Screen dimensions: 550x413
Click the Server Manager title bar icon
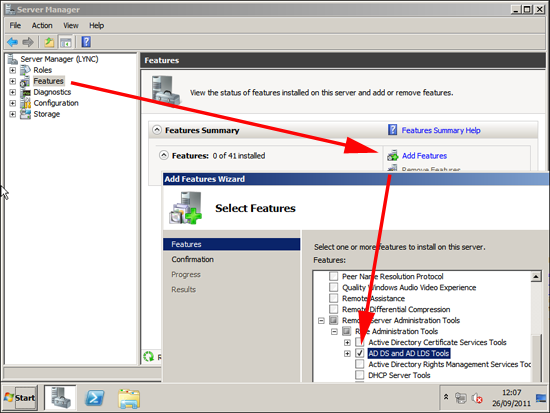tap(10, 9)
